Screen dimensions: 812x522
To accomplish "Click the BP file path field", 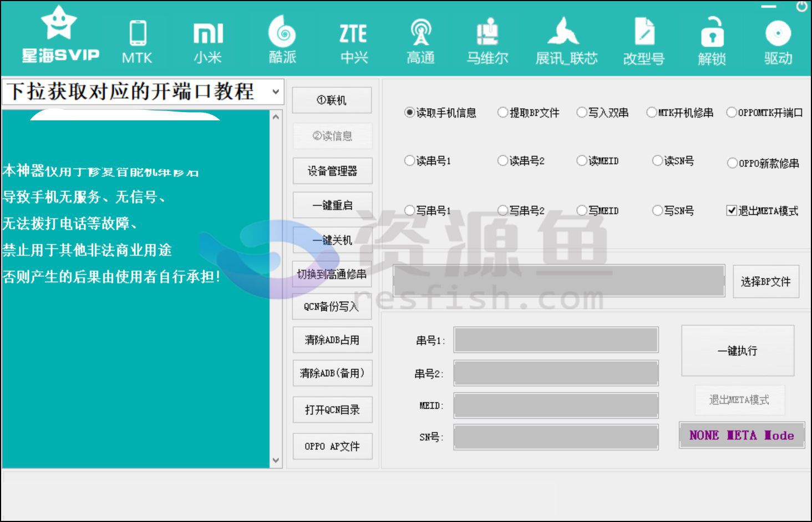I will 559,281.
